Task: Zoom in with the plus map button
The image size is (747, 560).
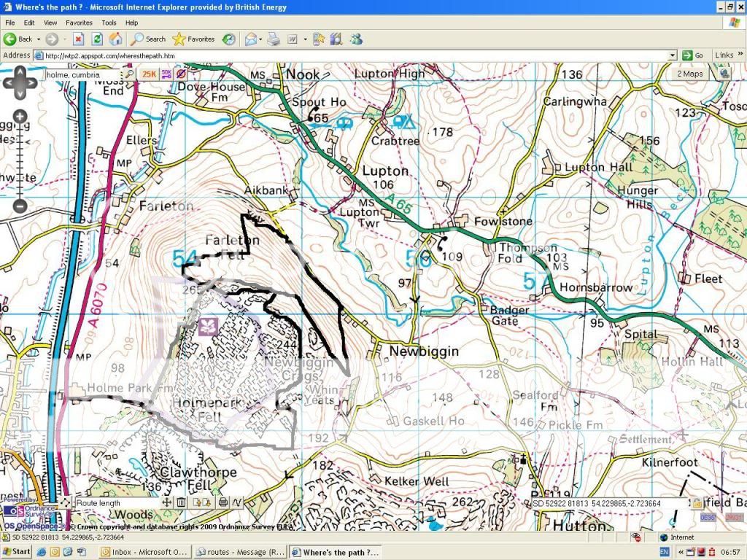Action: click(x=20, y=116)
